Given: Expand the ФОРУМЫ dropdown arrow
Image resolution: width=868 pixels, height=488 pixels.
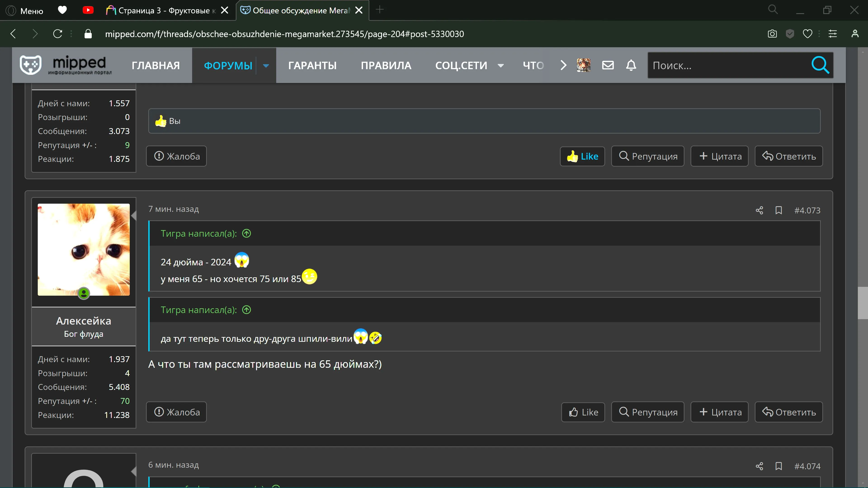Looking at the screenshot, I should click(x=266, y=65).
